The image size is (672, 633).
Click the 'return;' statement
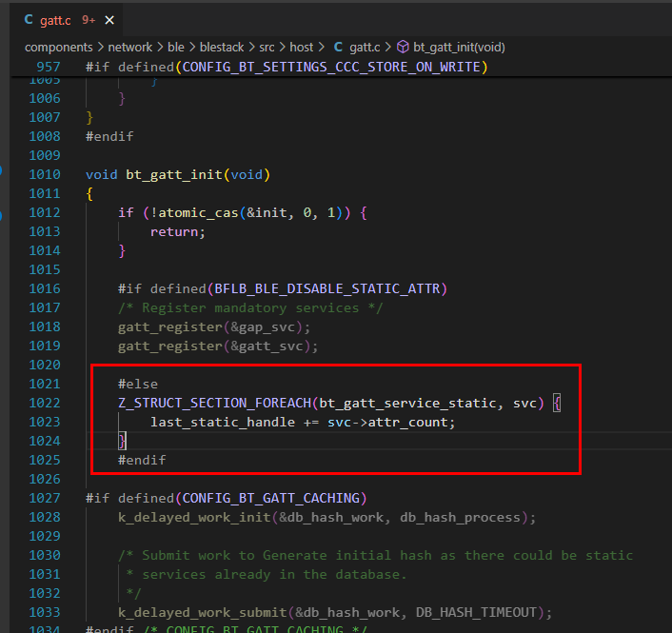coord(178,232)
